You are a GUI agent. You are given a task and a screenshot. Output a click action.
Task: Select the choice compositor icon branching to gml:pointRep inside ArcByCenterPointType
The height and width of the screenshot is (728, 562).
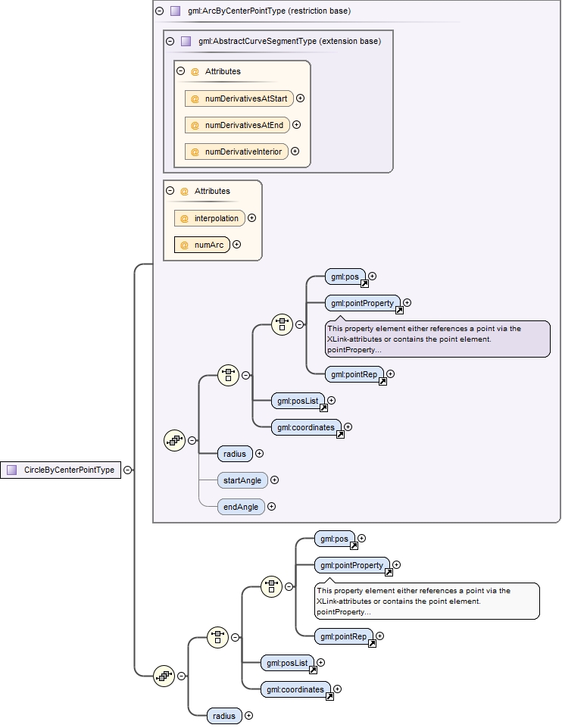[x=283, y=324]
